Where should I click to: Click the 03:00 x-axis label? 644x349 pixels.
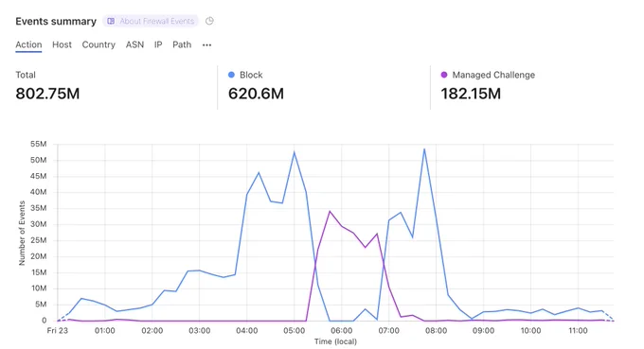(200, 330)
